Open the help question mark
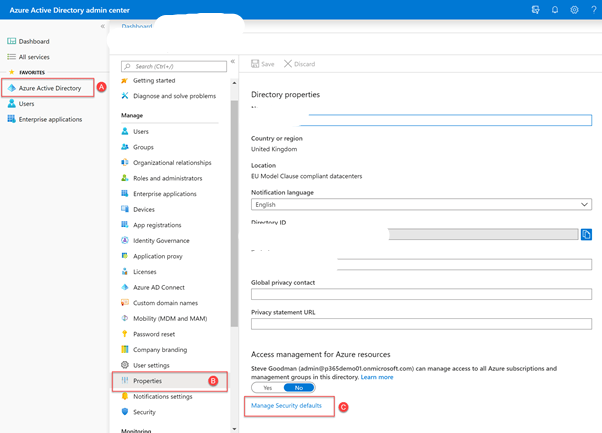The height and width of the screenshot is (433, 602). pos(594,10)
